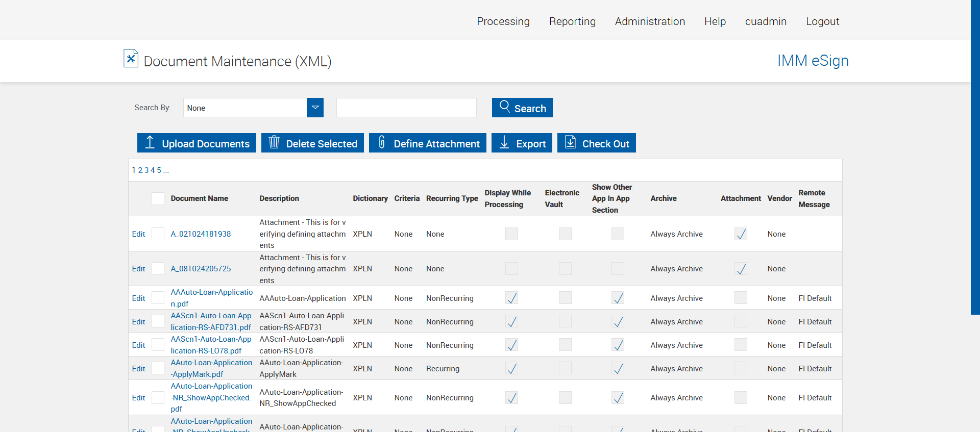Click the magnifier icon on Search button

[x=504, y=106]
